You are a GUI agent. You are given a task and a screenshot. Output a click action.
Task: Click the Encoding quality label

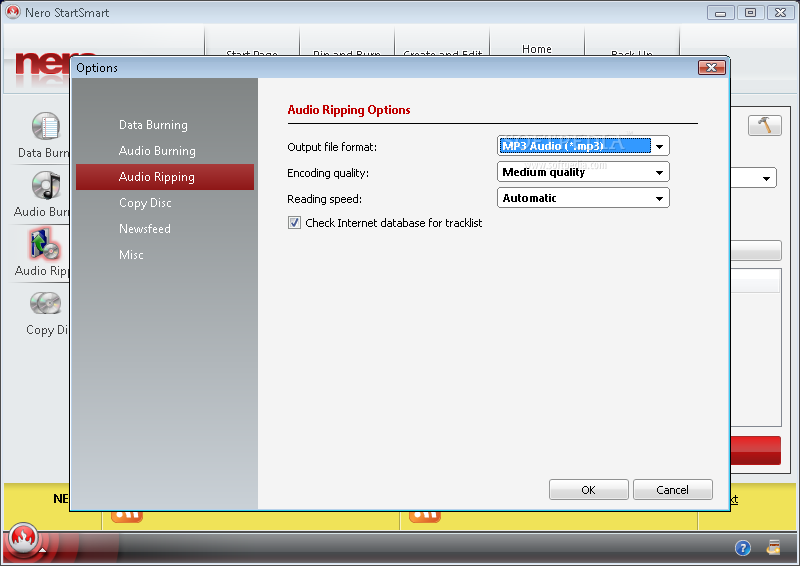pos(328,173)
